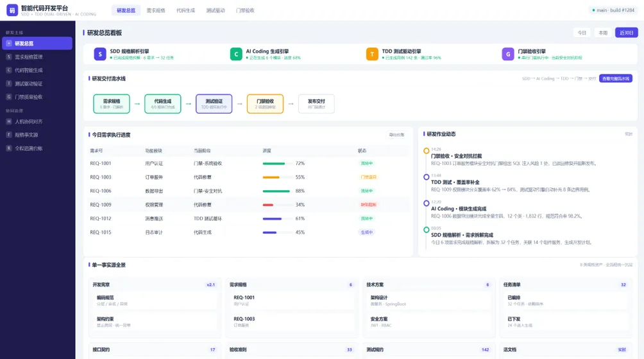Click the REQ-1015 cell in the progress table
Screen dimensions: 644x359
coord(101,232)
